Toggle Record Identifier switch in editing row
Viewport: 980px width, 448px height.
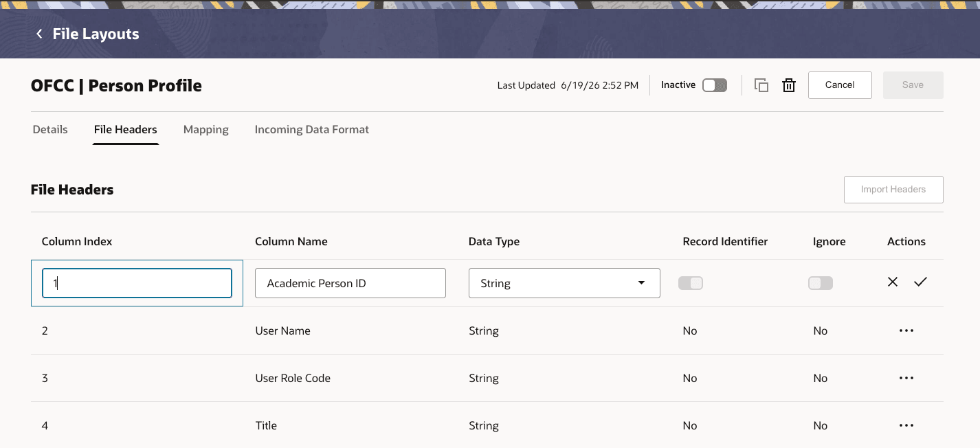click(x=691, y=283)
